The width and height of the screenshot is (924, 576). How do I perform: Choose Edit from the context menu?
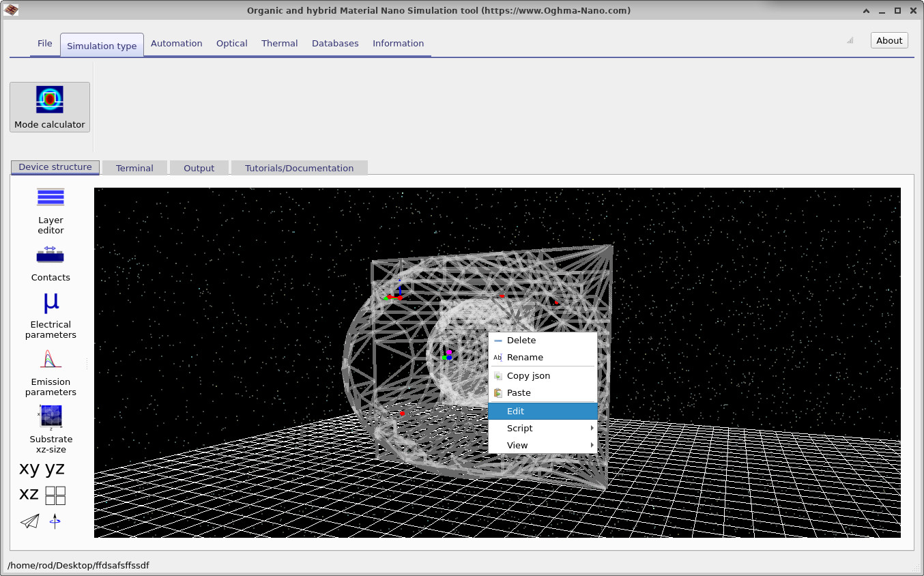pos(515,411)
